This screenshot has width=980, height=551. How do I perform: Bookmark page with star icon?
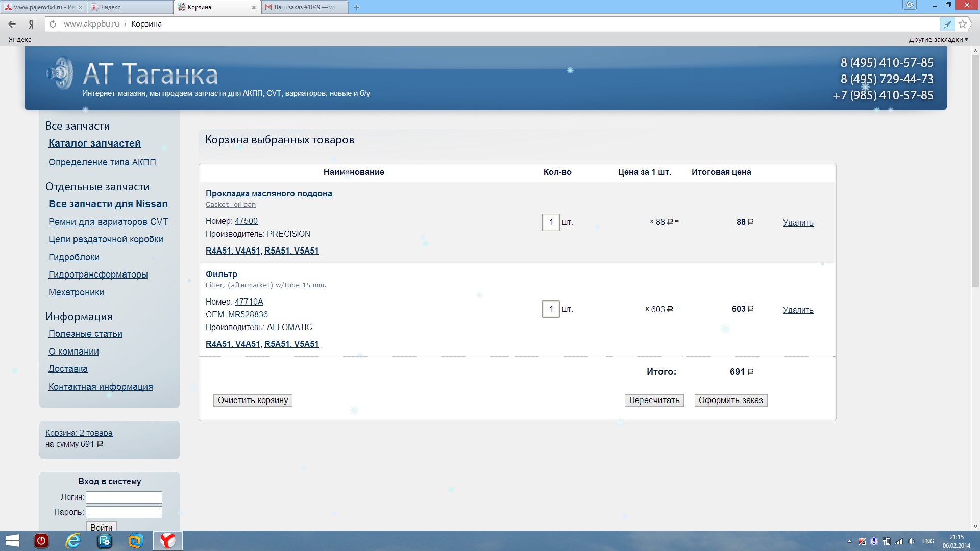(x=963, y=24)
